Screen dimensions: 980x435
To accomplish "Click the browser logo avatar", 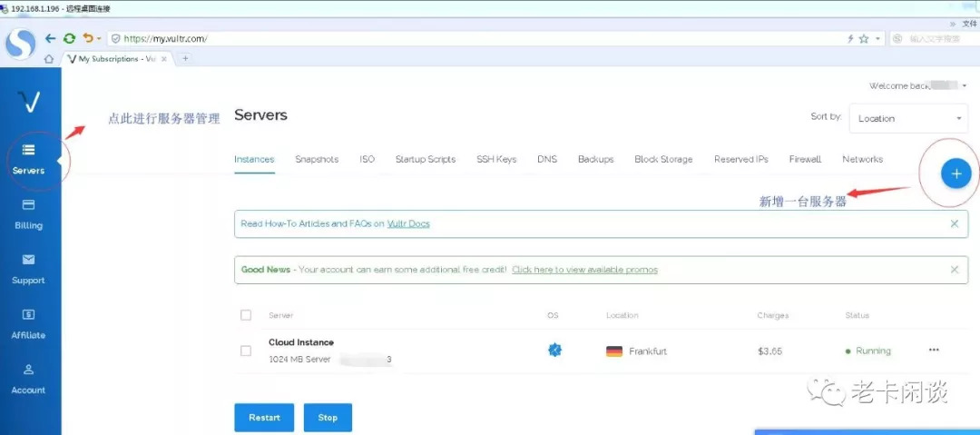I will click(x=21, y=45).
